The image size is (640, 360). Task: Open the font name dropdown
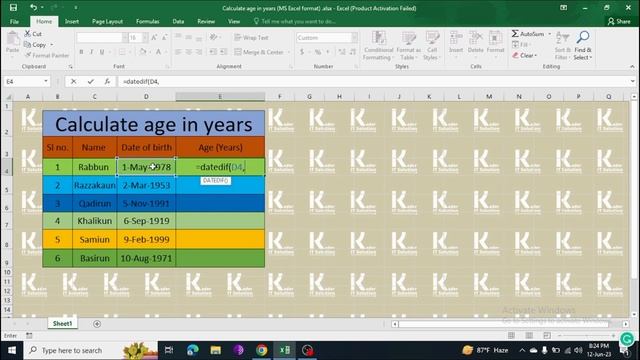[124, 38]
